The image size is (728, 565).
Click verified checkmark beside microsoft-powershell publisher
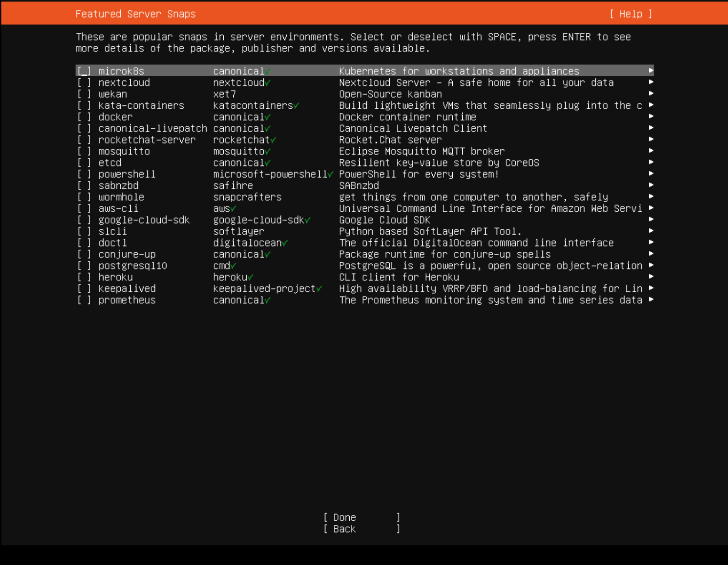[x=331, y=175]
